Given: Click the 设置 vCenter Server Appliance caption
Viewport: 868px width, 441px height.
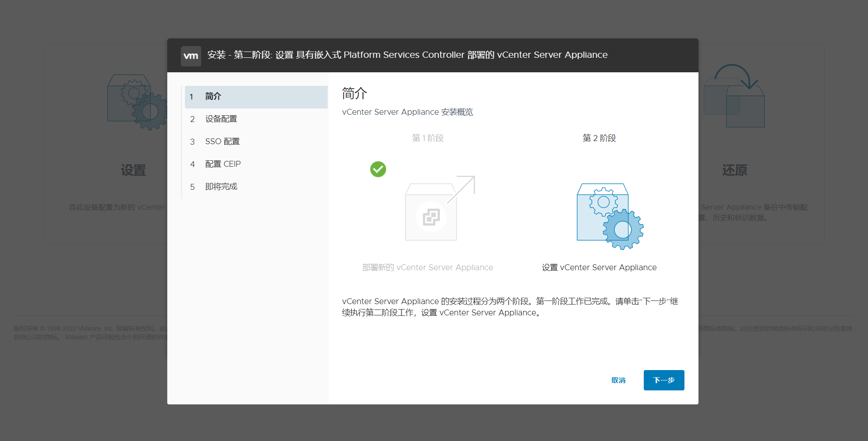Looking at the screenshot, I should (x=599, y=267).
